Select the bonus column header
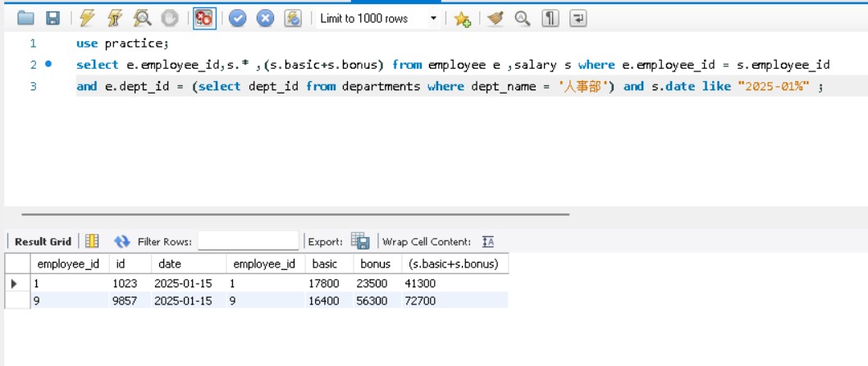 click(x=377, y=263)
